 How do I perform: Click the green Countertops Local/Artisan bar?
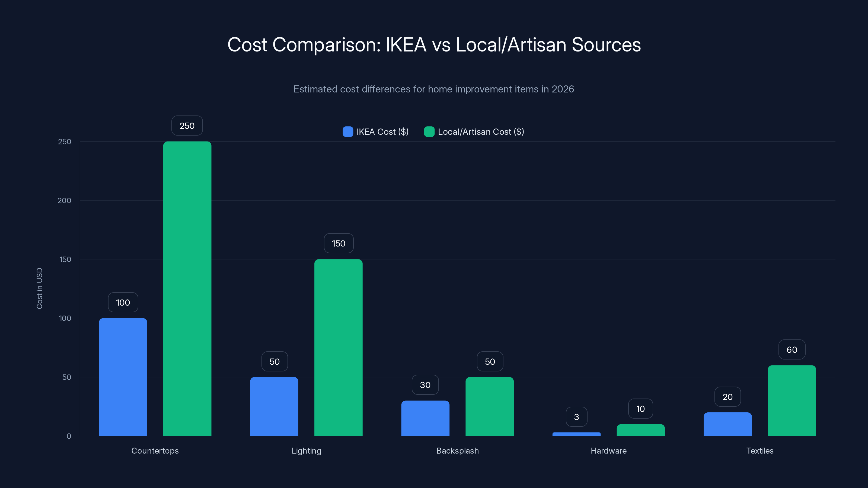pos(187,289)
